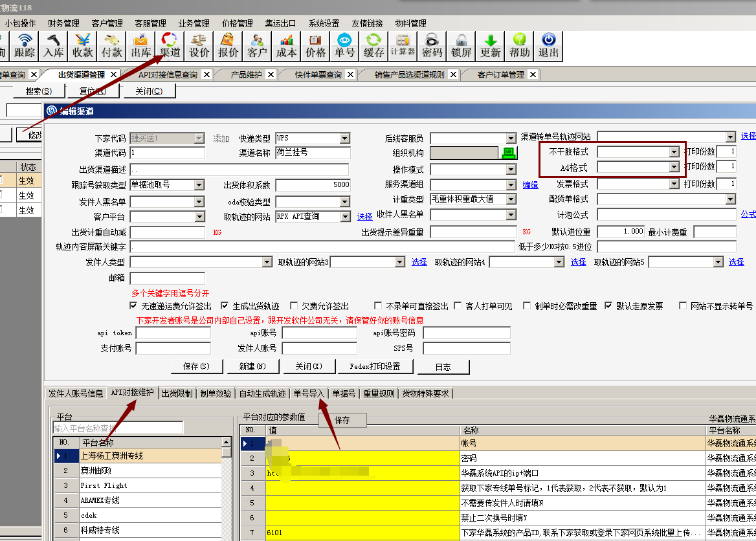The width and height of the screenshot is (756, 541).
Task: Click the 付款 toolbar icon
Action: [112, 47]
